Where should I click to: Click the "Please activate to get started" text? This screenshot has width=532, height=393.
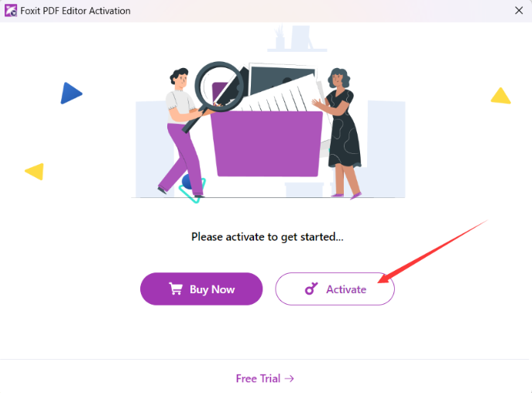(x=267, y=237)
